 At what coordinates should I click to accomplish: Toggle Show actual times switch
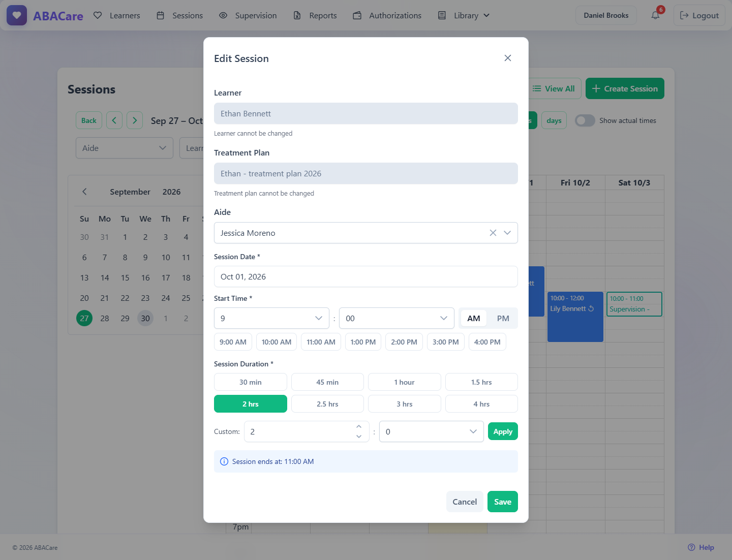point(585,120)
